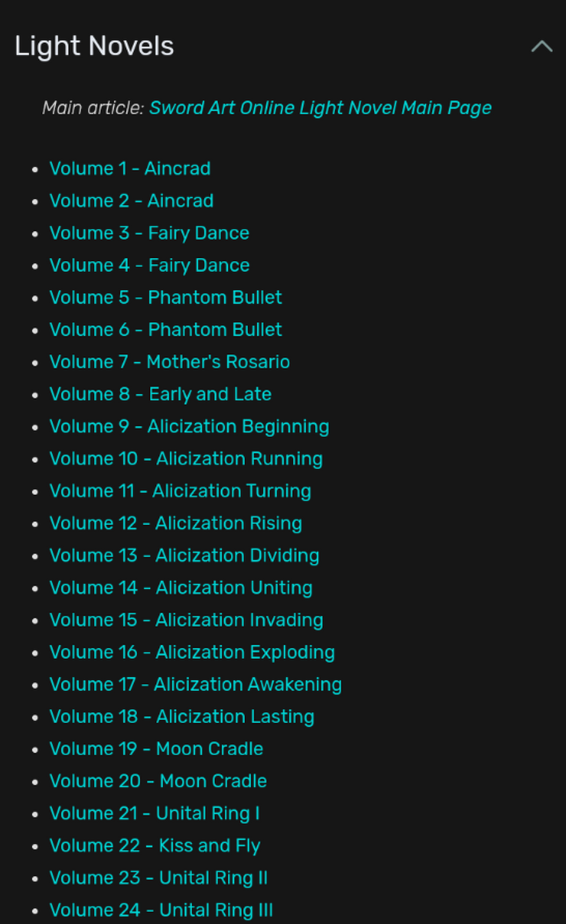Image resolution: width=566 pixels, height=924 pixels.
Task: Select Volume 4 - Fairy Dance link
Action: tap(149, 265)
